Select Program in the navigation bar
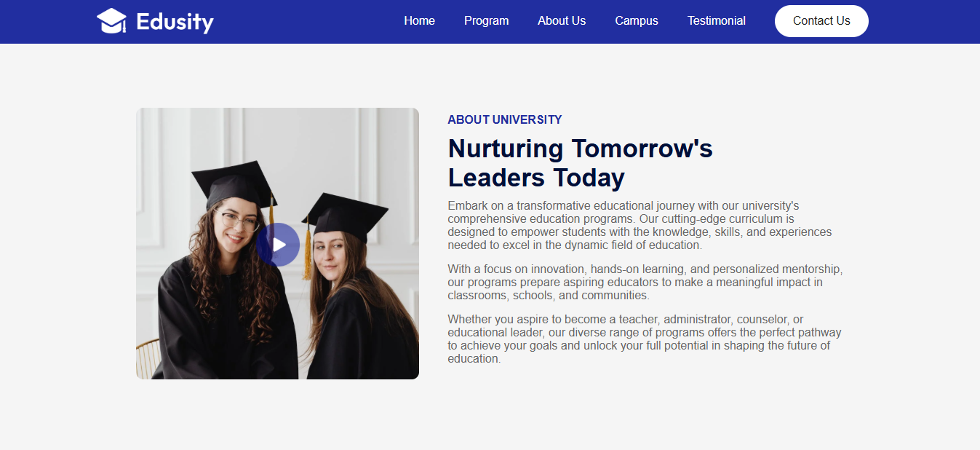Screen dimensions: 980x450 click(486, 20)
